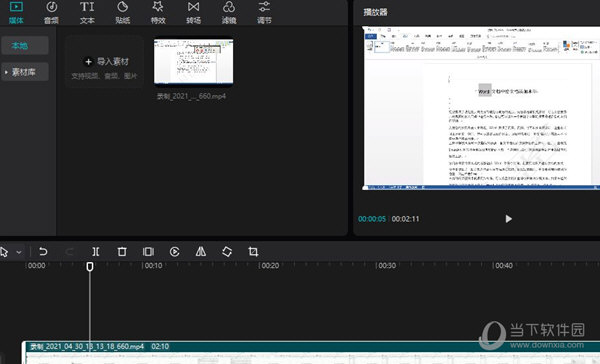The width and height of the screenshot is (600, 364).
Task: Split the clip at playhead
Action: coord(96,251)
